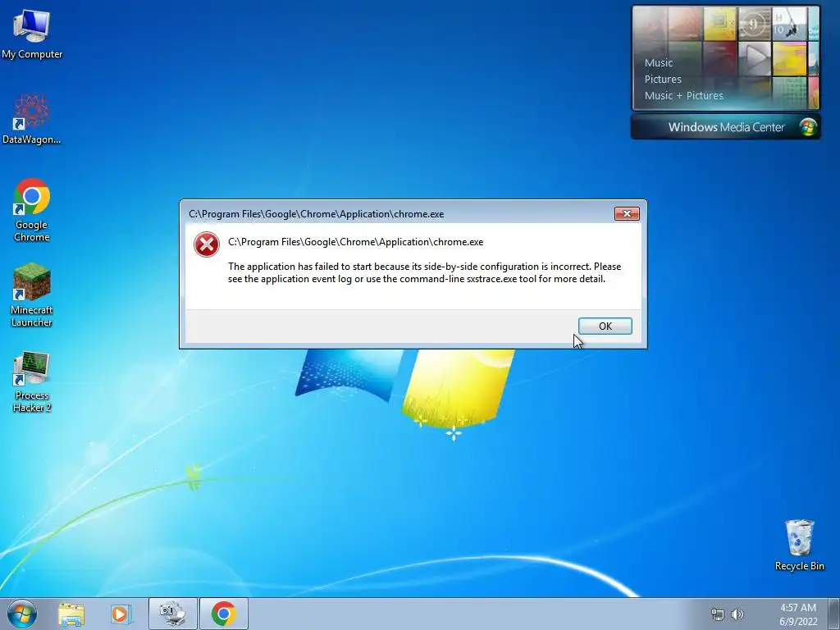Choose Pictures in Media Center gadget
The height and width of the screenshot is (630, 840).
pyautogui.click(x=663, y=80)
